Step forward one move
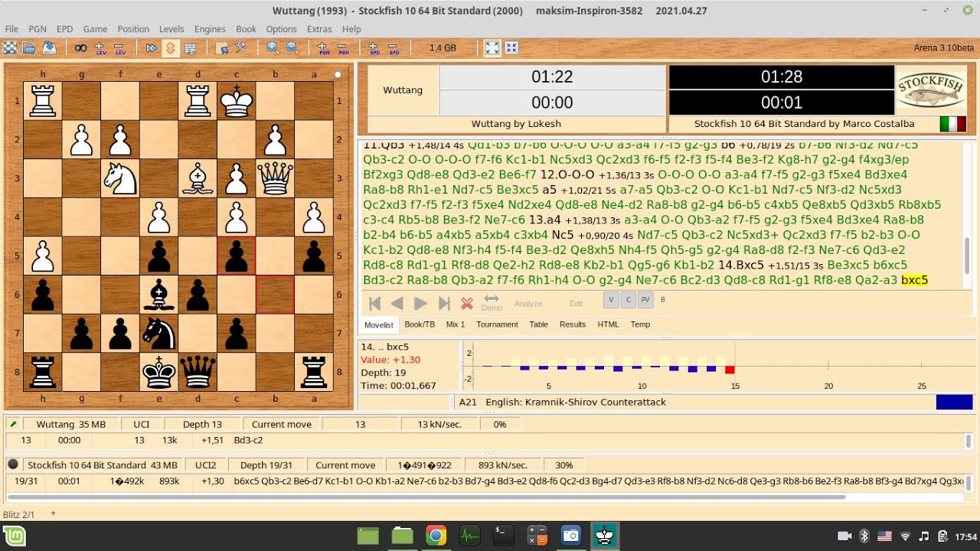The image size is (980, 551). coord(420,304)
